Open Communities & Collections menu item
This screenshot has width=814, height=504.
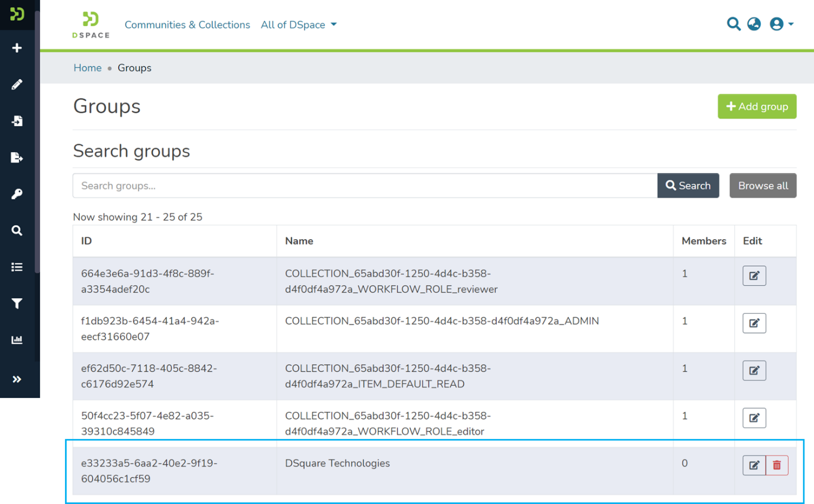point(187,24)
